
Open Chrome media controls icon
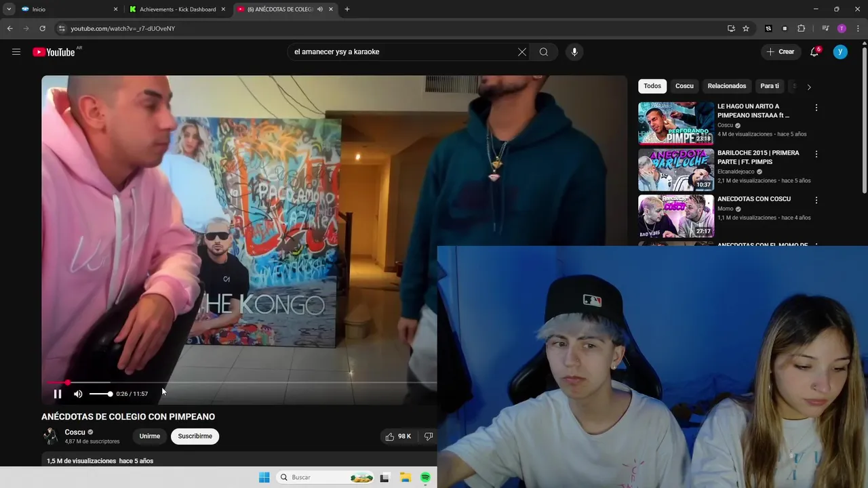[825, 28]
